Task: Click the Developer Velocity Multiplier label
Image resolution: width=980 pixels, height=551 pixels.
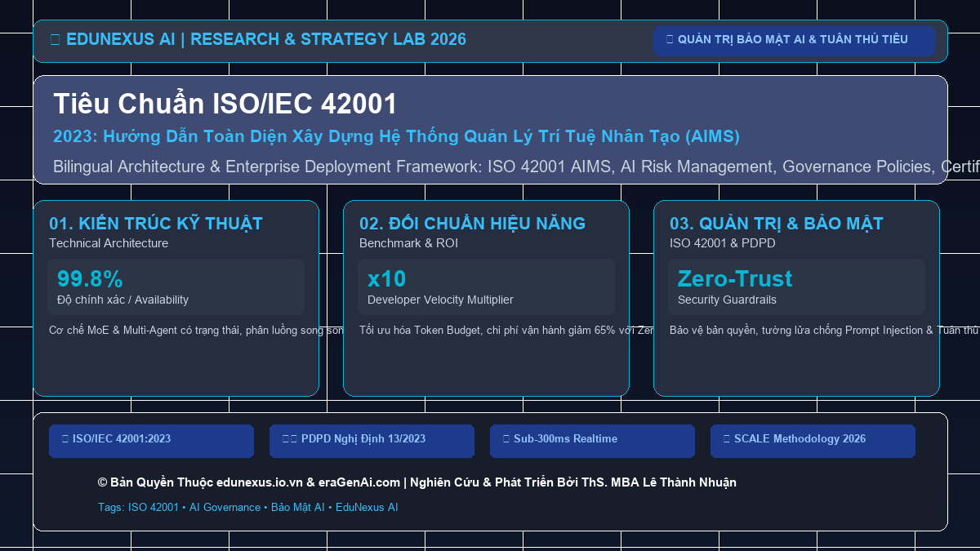Action: (440, 300)
